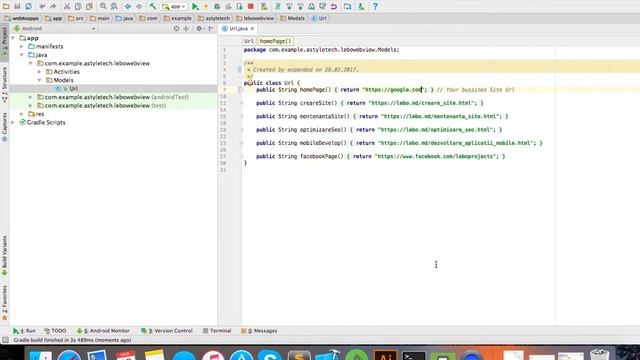This screenshot has width=640, height=360.
Task: Click the Undo arrow icon
Action: coord(42,6)
